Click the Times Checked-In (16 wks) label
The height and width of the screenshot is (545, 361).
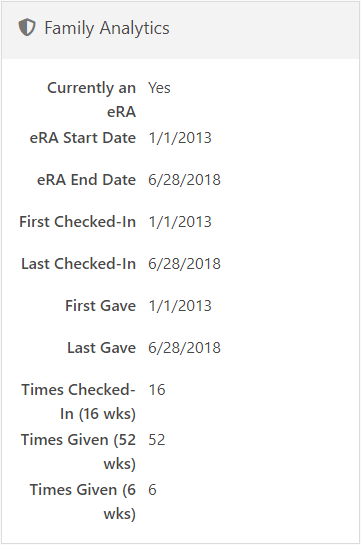tap(79, 402)
